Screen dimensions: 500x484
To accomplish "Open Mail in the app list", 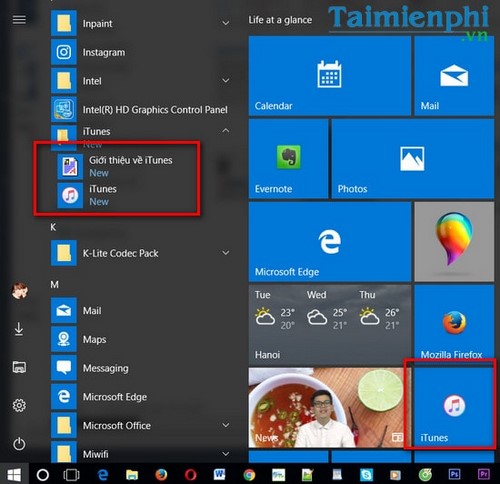I will (141, 311).
